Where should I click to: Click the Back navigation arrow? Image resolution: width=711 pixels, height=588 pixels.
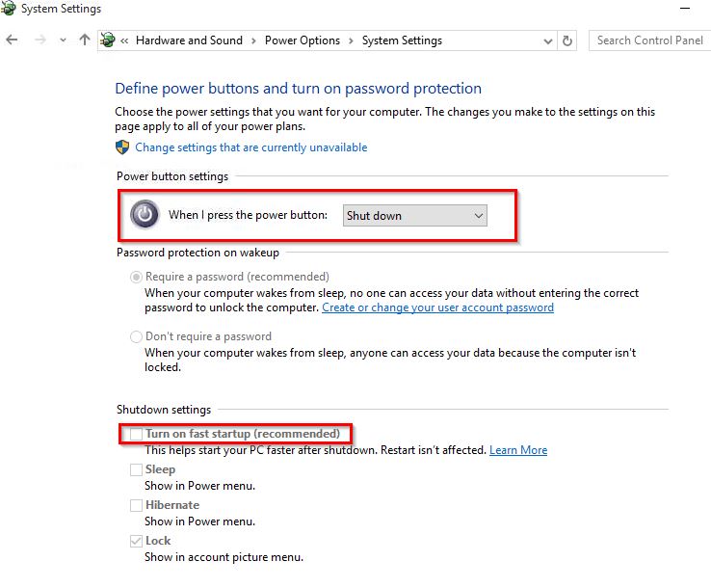(12, 40)
